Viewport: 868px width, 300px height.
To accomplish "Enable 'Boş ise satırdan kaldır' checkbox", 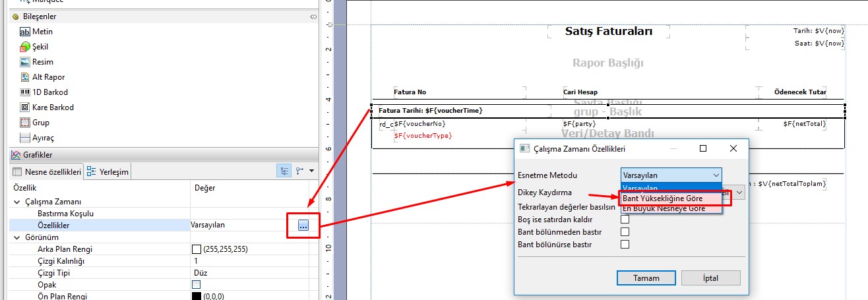I will click(x=625, y=220).
